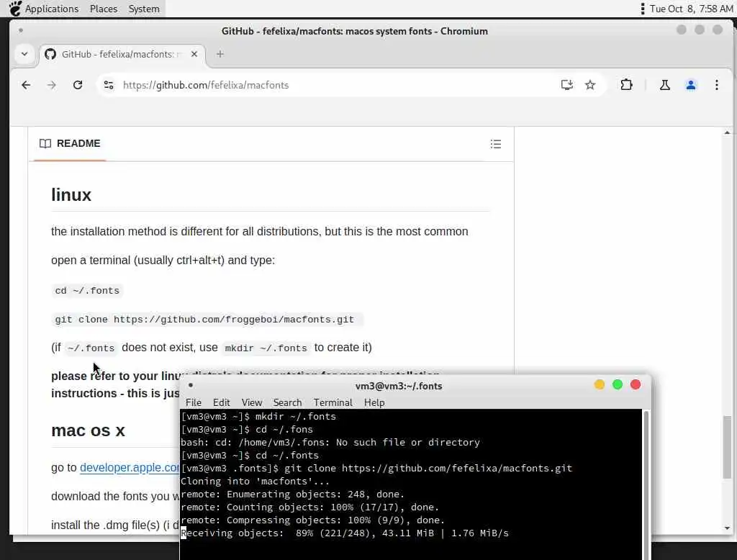Screen dimensions: 737x560
Task: Open the terminal Edit menu
Action: (x=222, y=402)
